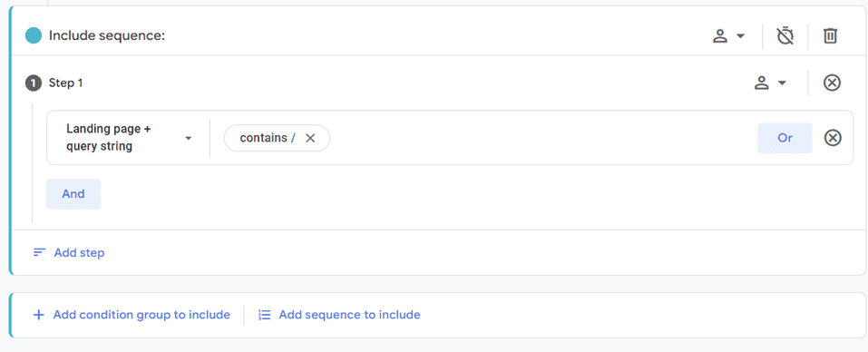Click the teal Include sequence circle
Screen dimensions: 868x352
tap(34, 36)
